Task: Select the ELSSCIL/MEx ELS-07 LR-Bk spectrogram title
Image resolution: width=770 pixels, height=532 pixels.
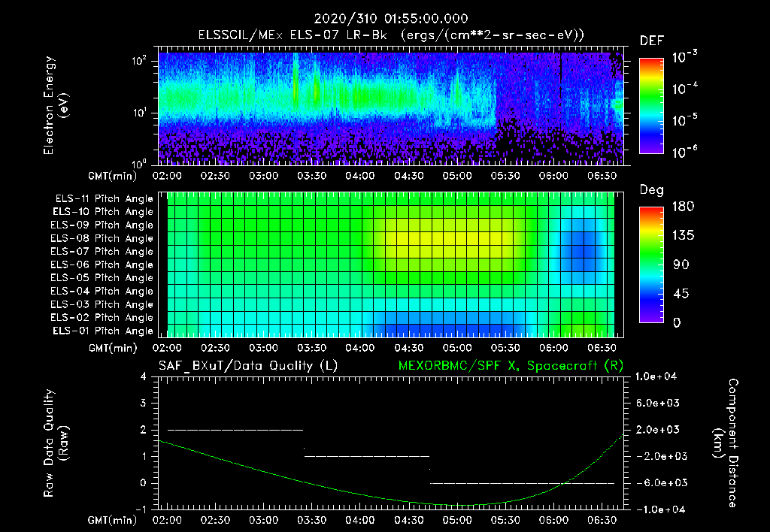Action: point(391,35)
